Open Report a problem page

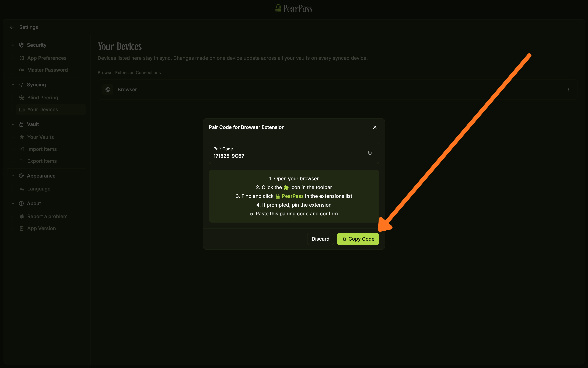(51, 216)
